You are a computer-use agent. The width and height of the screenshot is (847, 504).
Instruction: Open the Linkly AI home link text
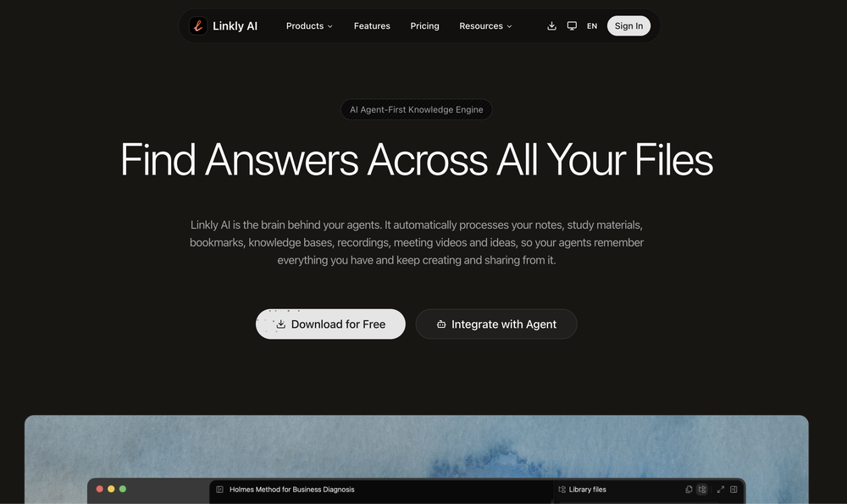point(235,26)
